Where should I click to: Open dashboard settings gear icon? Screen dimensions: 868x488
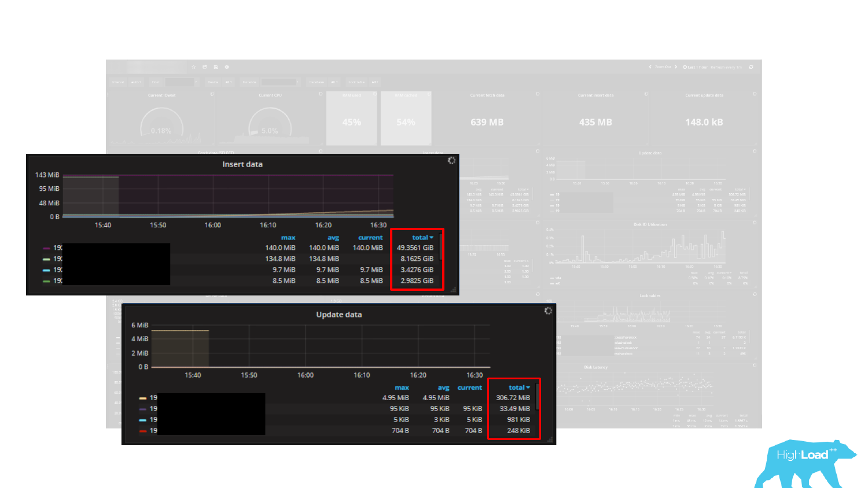227,67
